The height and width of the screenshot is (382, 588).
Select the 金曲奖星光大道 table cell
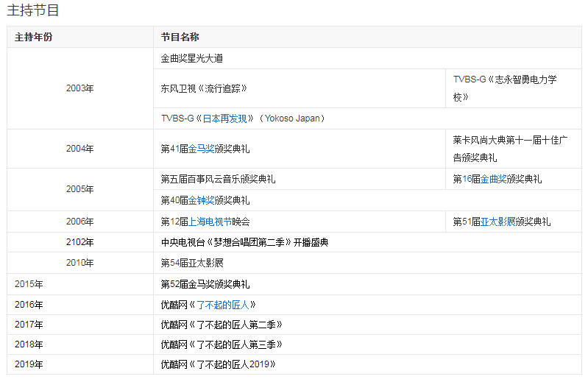click(192, 58)
